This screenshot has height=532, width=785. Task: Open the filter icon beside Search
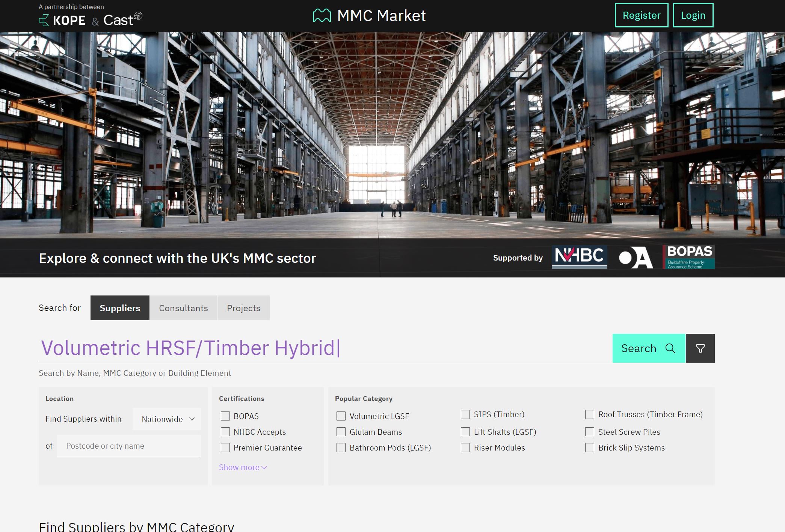point(700,348)
